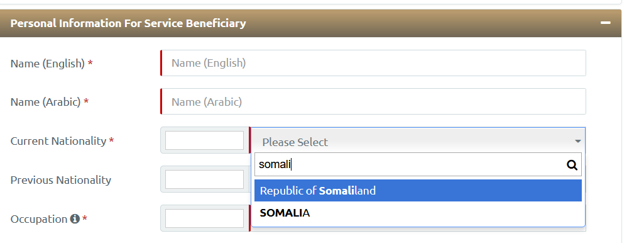The image size is (644, 243).
Task: Click the Name (Arabic) text field
Action: [373, 101]
